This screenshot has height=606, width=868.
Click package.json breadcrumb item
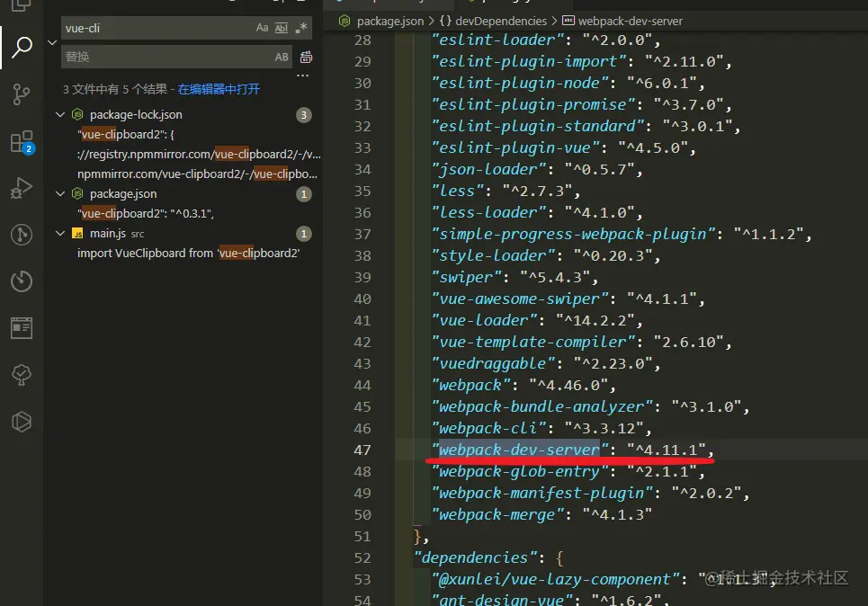point(389,21)
